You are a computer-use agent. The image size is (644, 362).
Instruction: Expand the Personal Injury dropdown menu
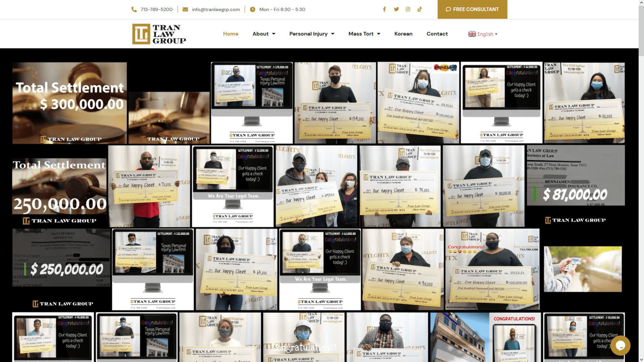point(312,34)
